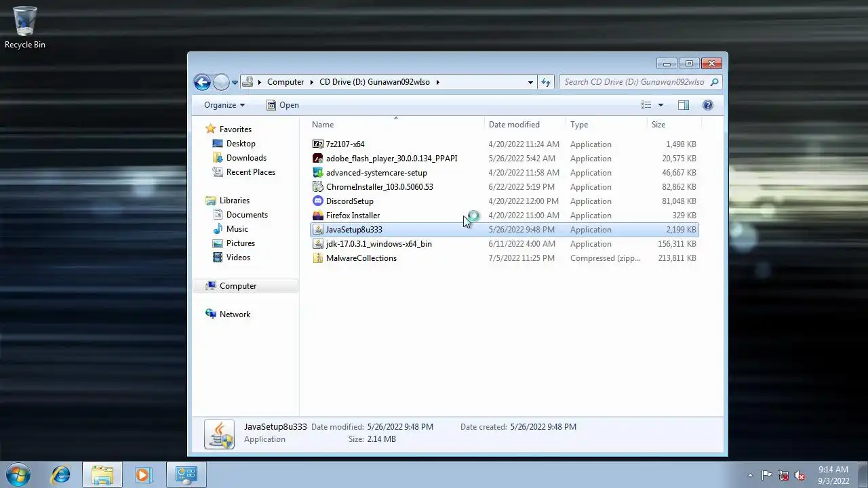The width and height of the screenshot is (868, 488).
Task: Click the JavaSetup8u333 file icon
Action: (x=318, y=230)
